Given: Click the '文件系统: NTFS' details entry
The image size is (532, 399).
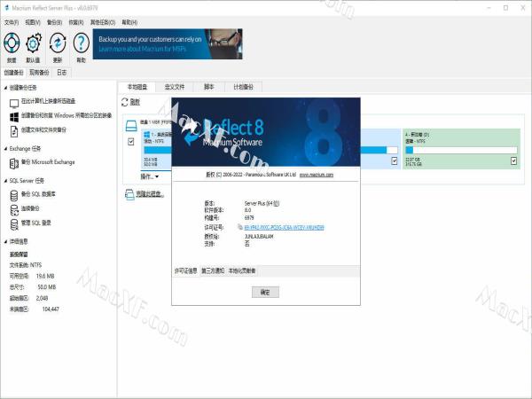Looking at the screenshot, I should (26, 265).
